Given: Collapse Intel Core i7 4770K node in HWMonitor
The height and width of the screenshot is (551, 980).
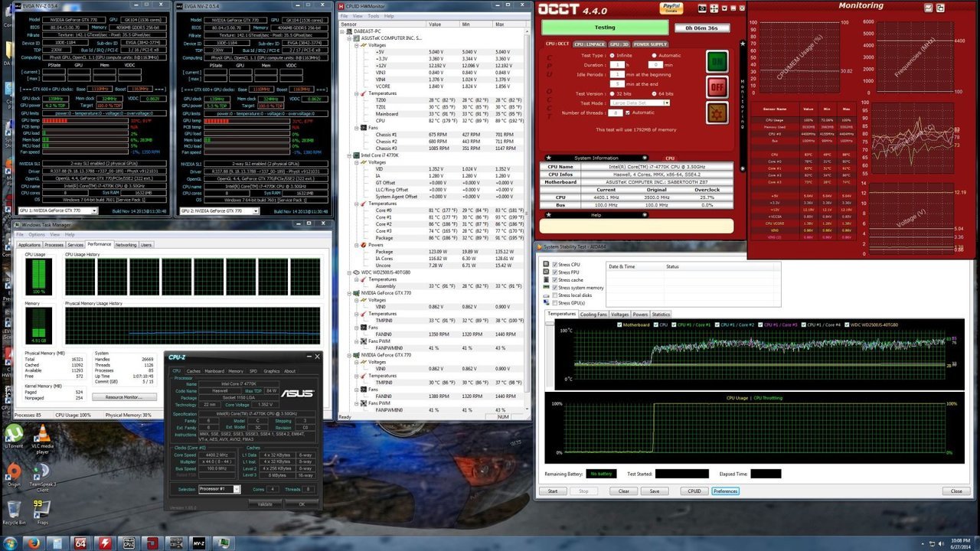Looking at the screenshot, I should point(348,155).
